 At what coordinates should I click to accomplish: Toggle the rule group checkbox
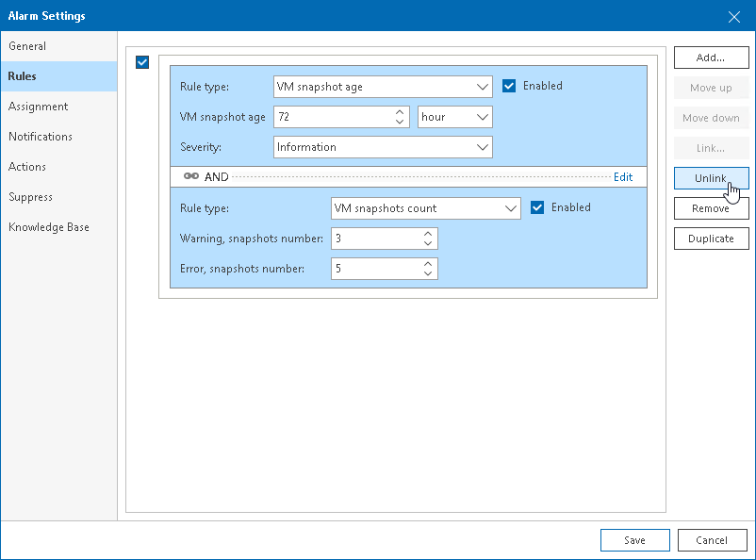tap(142, 62)
